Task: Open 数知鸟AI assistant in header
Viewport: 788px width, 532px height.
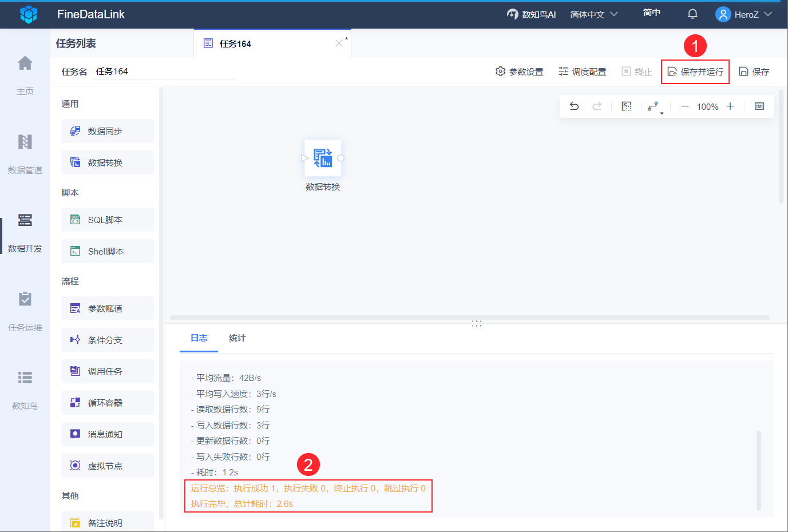Action: pos(532,14)
